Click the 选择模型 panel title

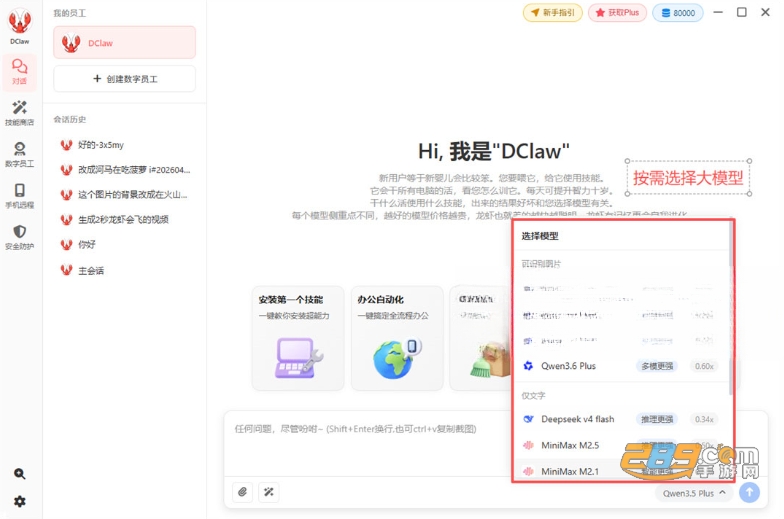[x=540, y=236]
